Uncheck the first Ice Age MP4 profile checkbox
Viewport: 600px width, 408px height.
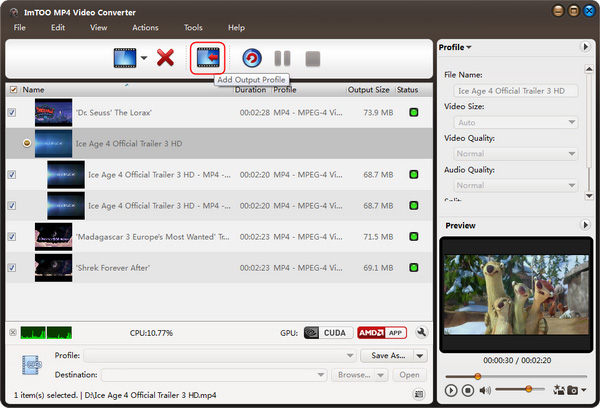click(12, 175)
